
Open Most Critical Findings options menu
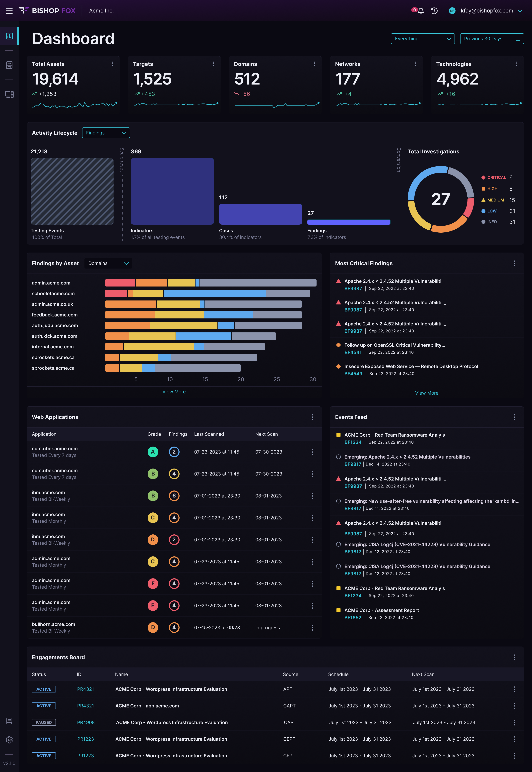(x=515, y=263)
